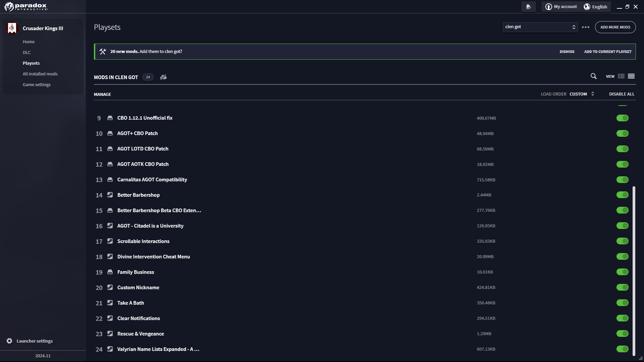Click the Steam icon for Divine Intervention Cheat Menu

[110, 257]
